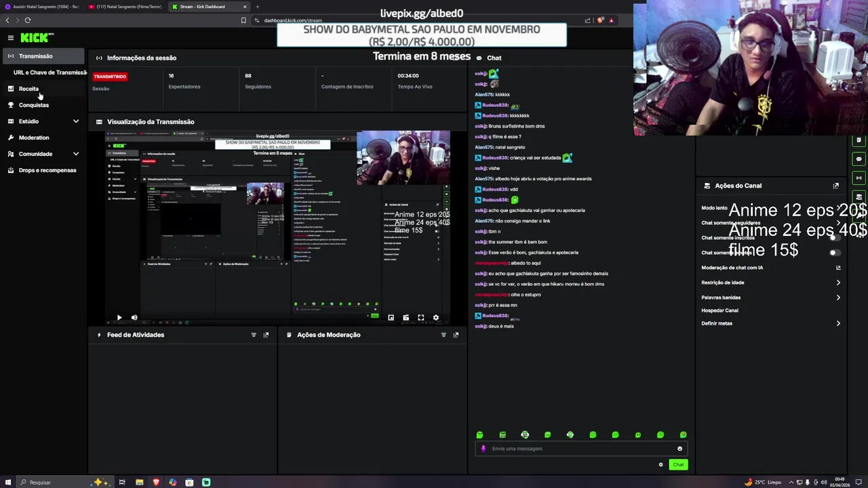
Task: Click the Espectadores count 16
Action: [x=171, y=76]
